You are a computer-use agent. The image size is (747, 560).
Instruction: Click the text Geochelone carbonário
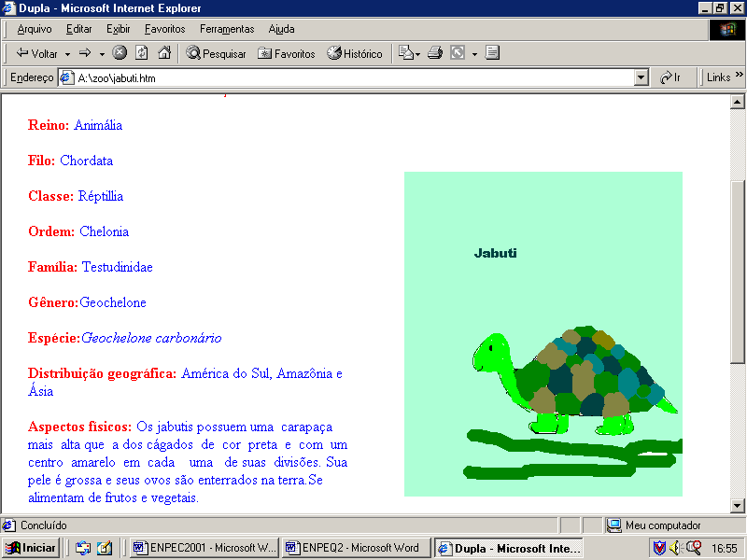[151, 338]
